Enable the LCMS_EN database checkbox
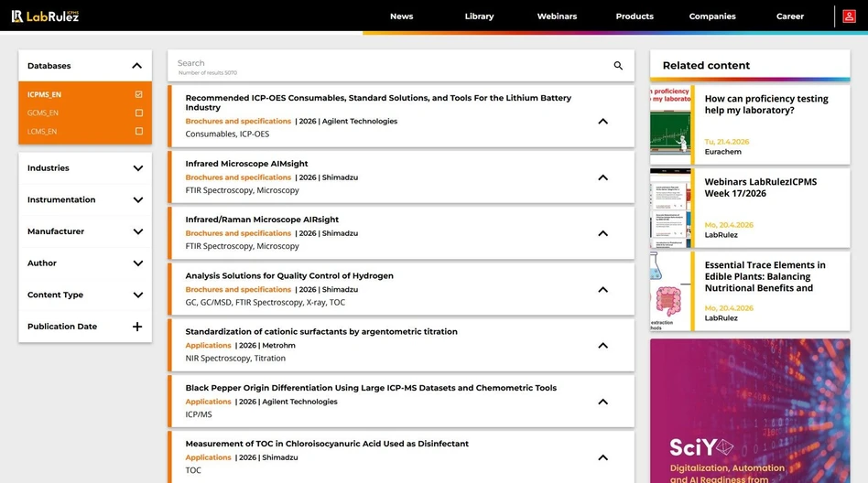 pos(138,132)
